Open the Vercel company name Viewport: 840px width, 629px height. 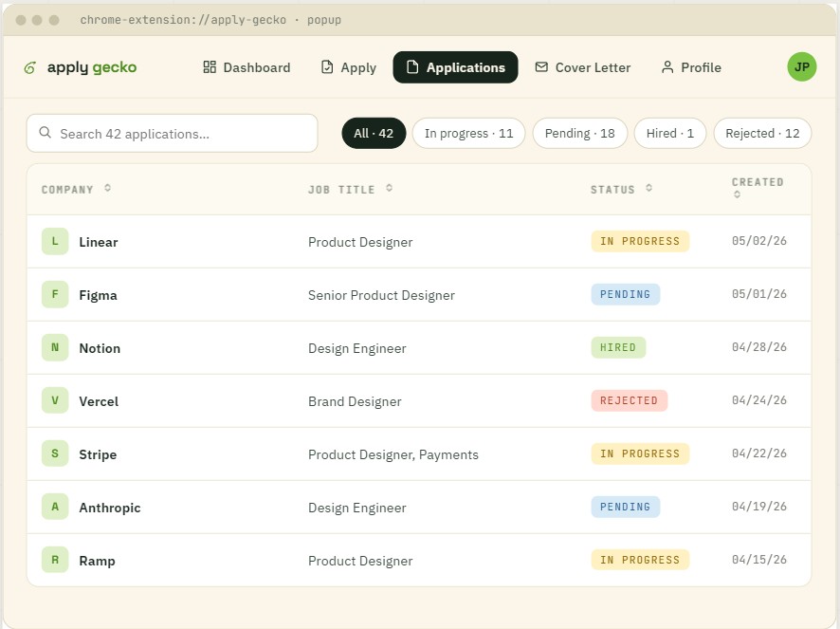(99, 401)
